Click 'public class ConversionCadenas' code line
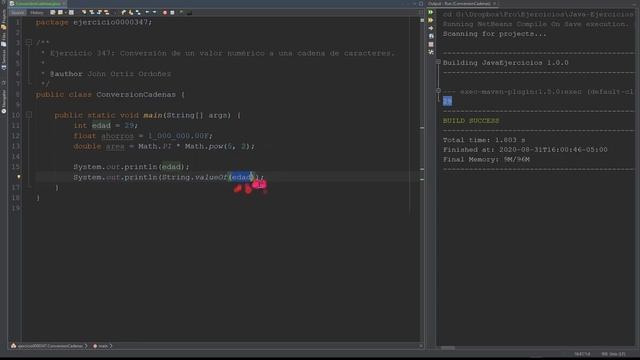Image resolution: width=640 pixels, height=360 pixels. click(110, 95)
